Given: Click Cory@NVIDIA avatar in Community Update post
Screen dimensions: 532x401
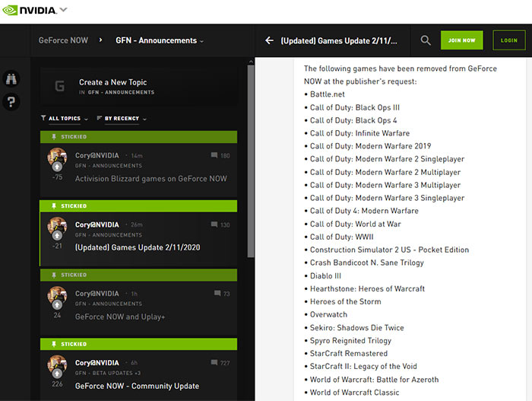Looking at the screenshot, I should tap(57, 364).
